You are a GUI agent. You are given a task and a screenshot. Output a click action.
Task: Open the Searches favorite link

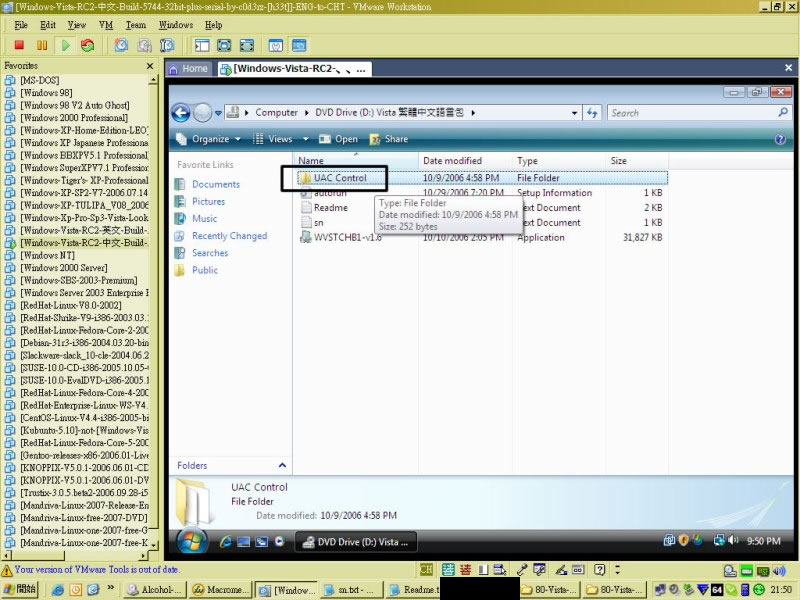pos(210,253)
